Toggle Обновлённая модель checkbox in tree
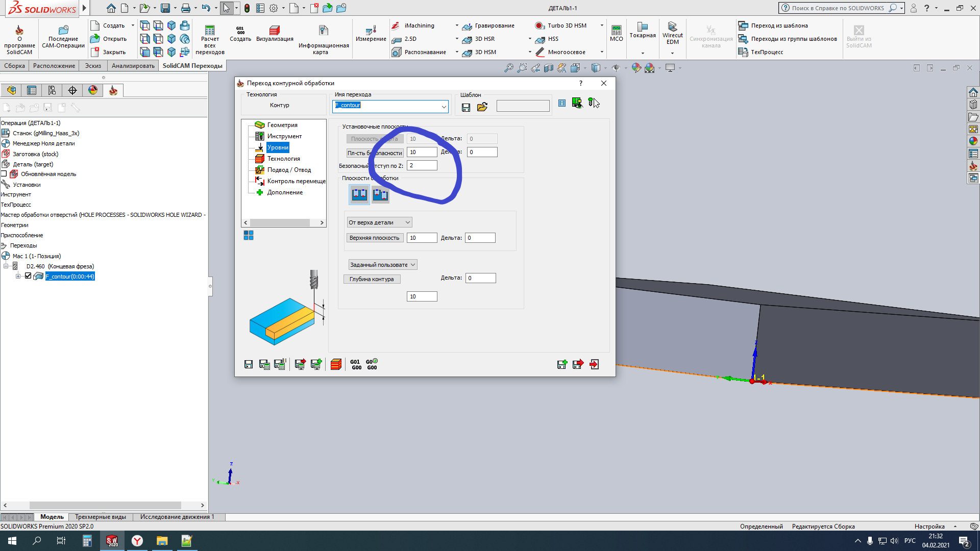Viewport: 980px width, 551px height. pyautogui.click(x=4, y=174)
